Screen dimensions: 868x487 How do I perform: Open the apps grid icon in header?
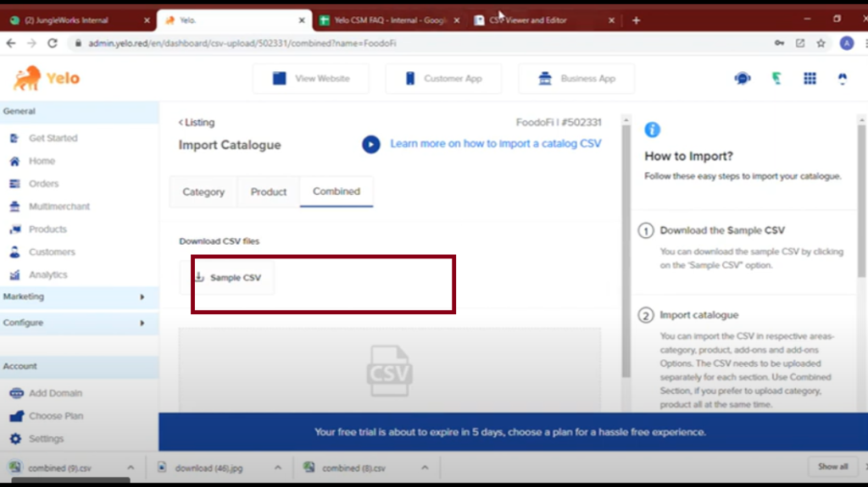(810, 78)
